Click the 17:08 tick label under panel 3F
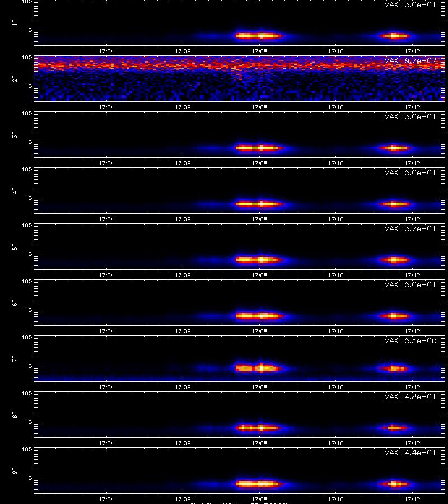 259,164
